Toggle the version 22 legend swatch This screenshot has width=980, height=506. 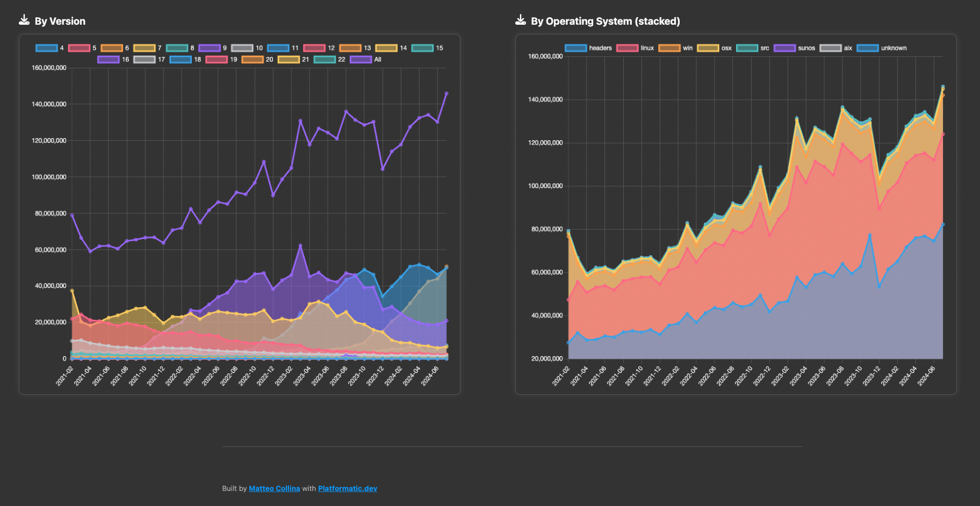point(325,60)
